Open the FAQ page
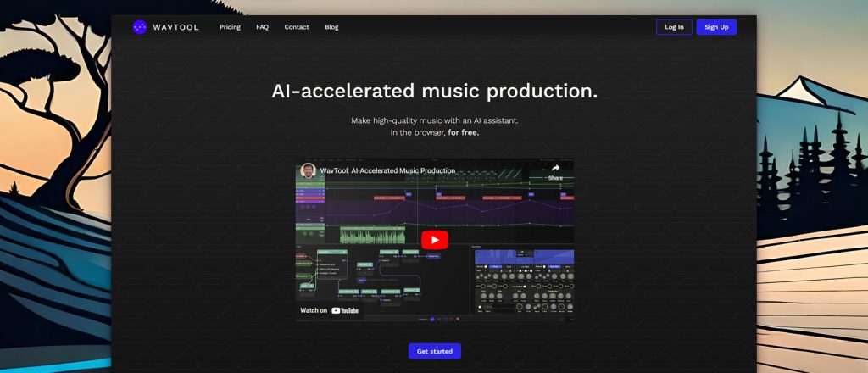Screen dimensions: 868x373 263,27
